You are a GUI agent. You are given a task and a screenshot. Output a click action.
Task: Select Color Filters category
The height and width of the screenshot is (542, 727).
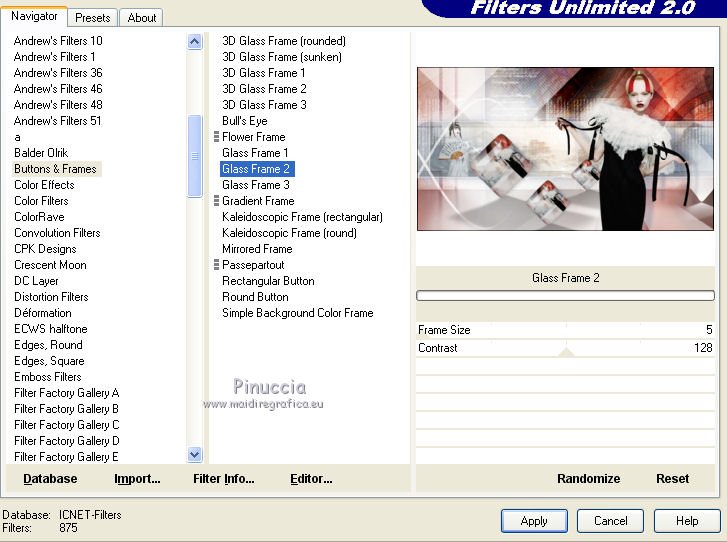tap(41, 201)
